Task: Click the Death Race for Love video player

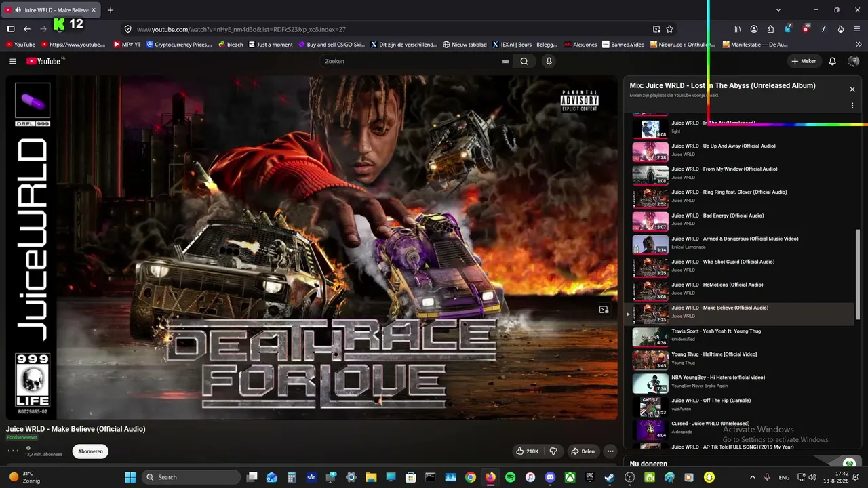Action: click(312, 247)
